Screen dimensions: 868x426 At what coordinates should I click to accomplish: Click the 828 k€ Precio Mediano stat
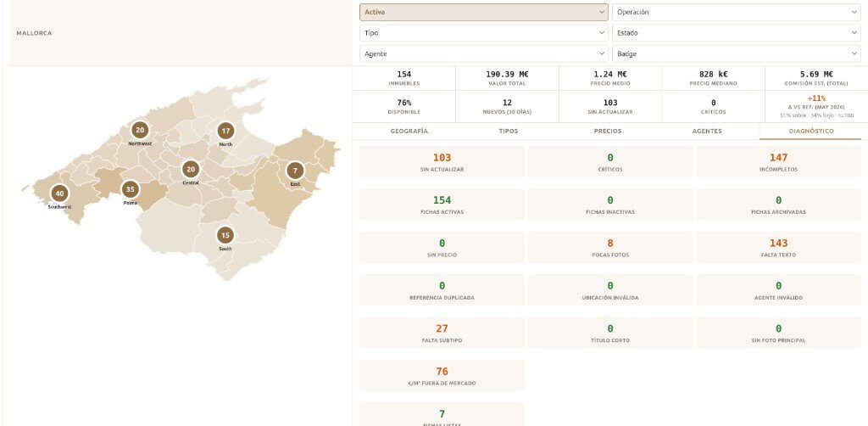coord(713,78)
